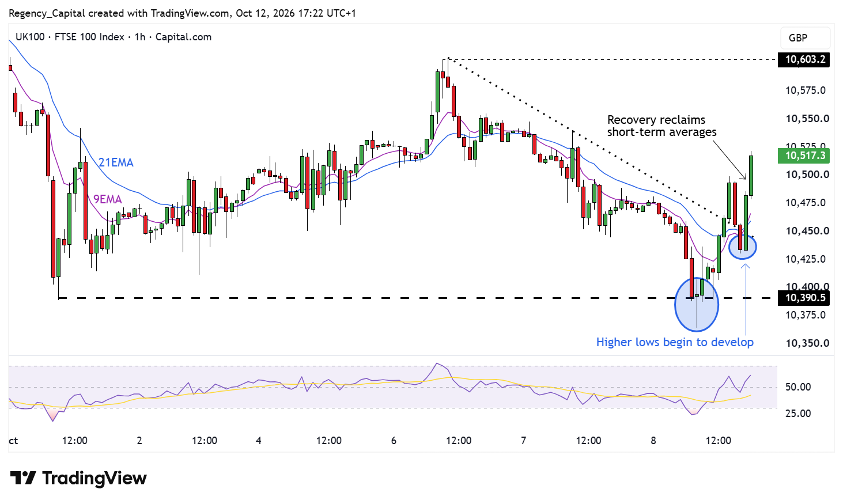
Task: Select date label 2 on time axis
Action: 139,441
